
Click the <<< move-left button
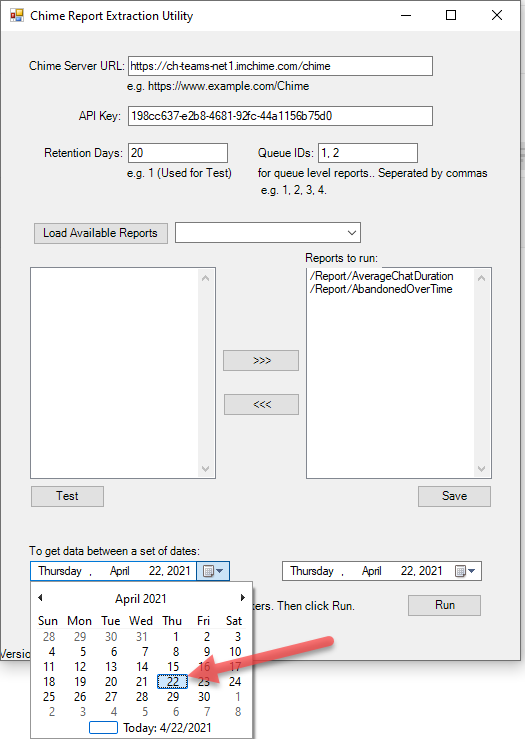tap(261, 404)
